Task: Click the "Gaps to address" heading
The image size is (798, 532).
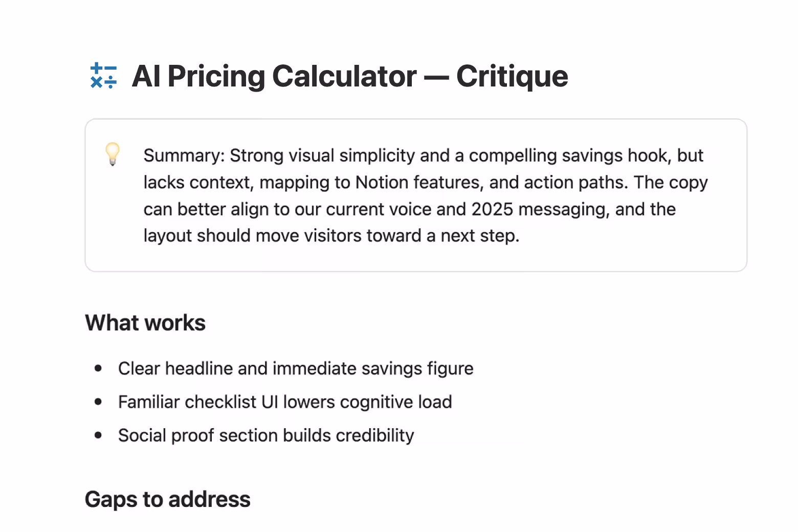Action: click(168, 499)
